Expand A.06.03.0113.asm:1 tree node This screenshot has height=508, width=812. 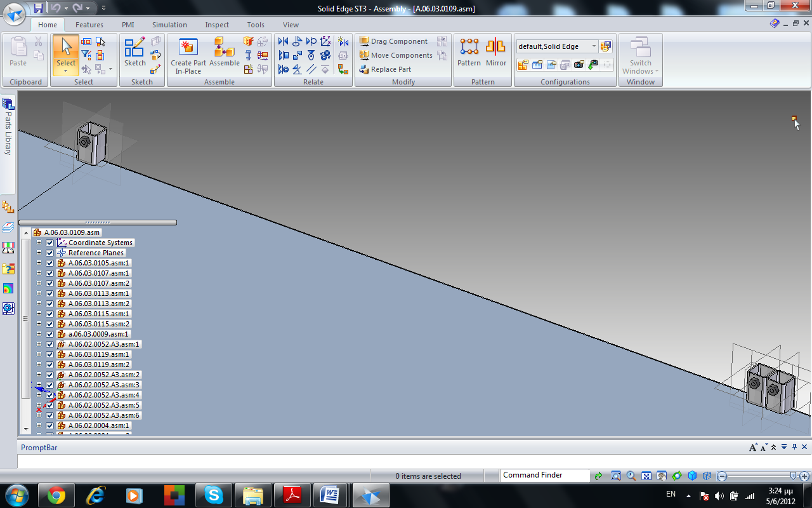click(x=39, y=293)
